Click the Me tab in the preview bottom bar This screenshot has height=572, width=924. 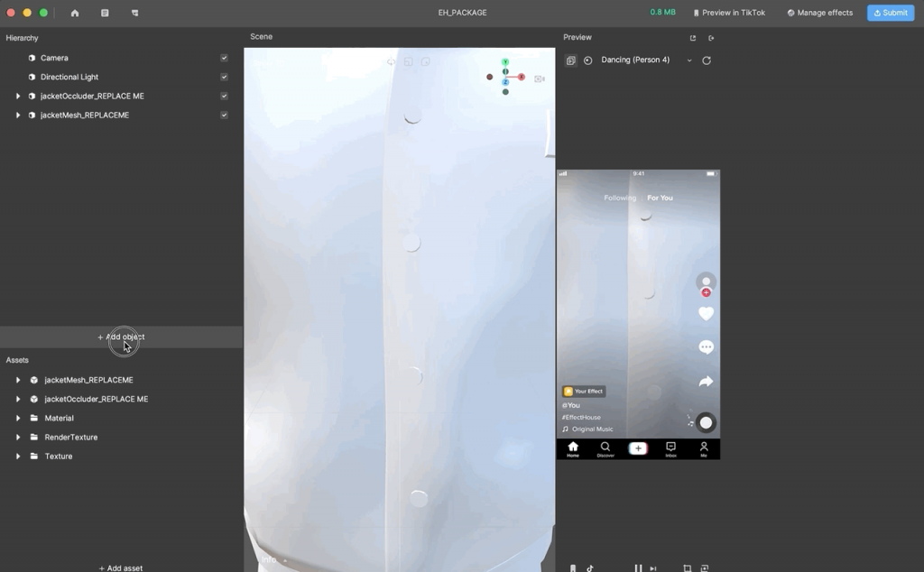click(x=704, y=449)
